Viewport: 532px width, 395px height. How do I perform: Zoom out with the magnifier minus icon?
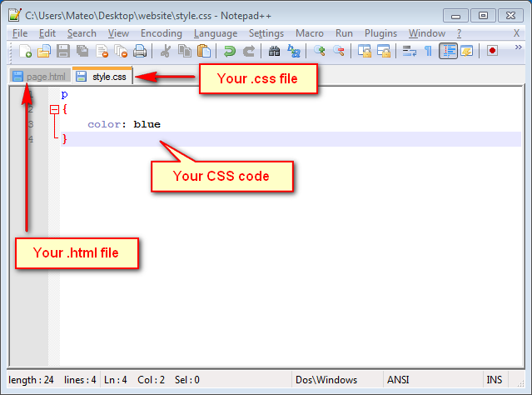coord(339,51)
